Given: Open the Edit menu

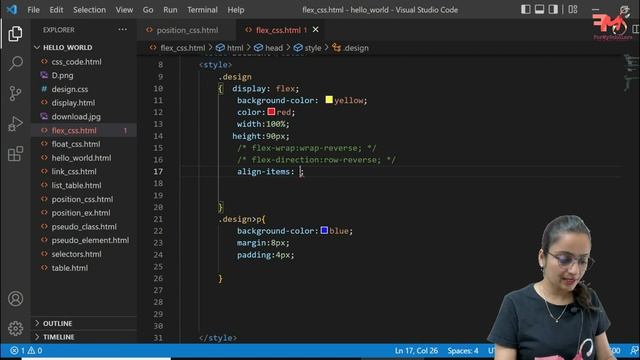Looking at the screenshot, I should coord(56,9).
